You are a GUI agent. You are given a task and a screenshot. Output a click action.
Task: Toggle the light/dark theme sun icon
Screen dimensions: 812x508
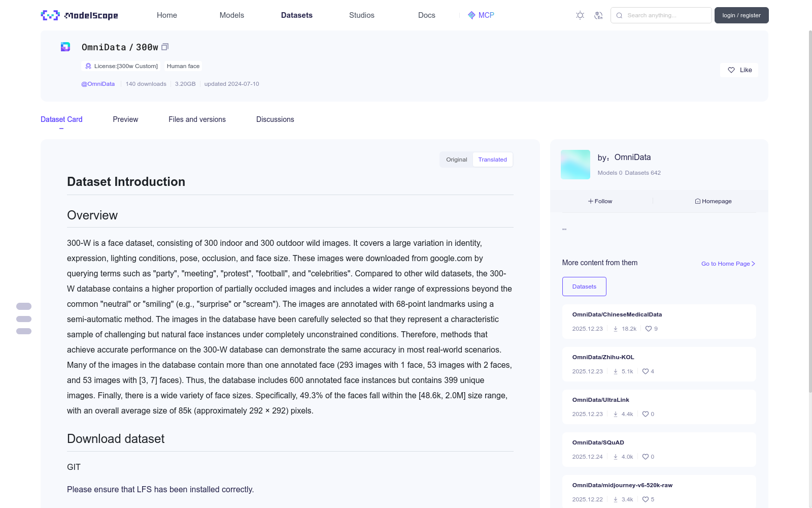580,15
